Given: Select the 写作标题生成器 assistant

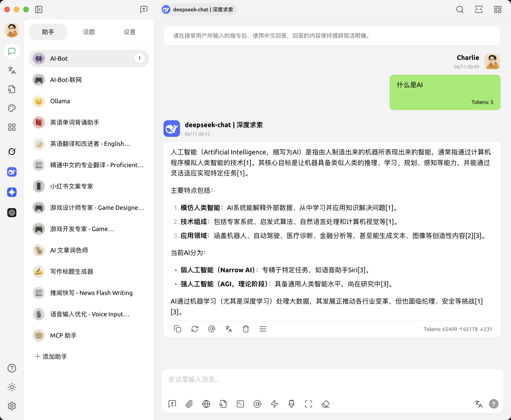Looking at the screenshot, I should 89,272.
